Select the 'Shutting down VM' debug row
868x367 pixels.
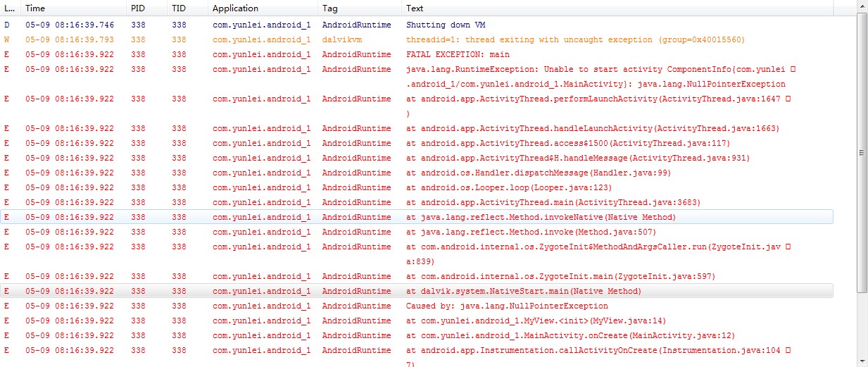point(417,25)
